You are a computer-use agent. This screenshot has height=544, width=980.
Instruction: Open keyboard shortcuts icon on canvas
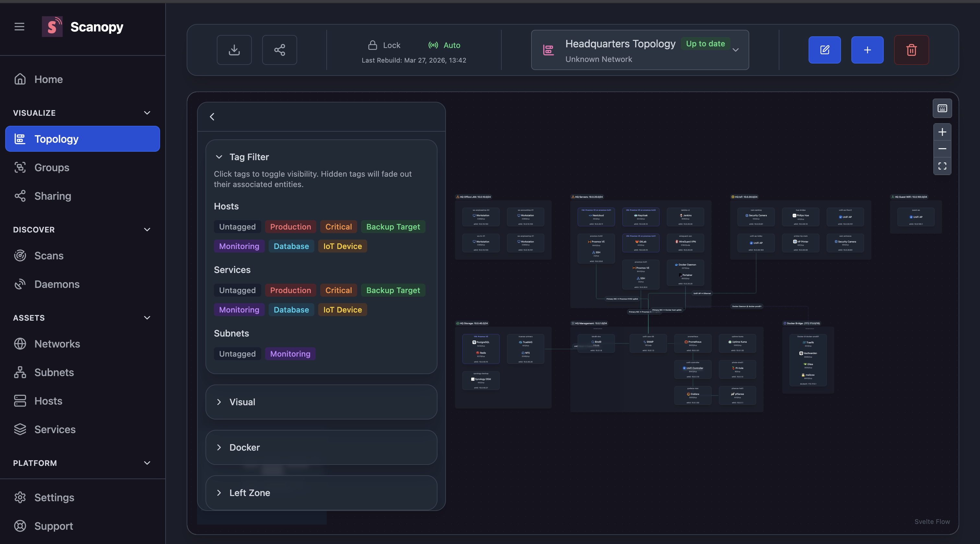(942, 109)
